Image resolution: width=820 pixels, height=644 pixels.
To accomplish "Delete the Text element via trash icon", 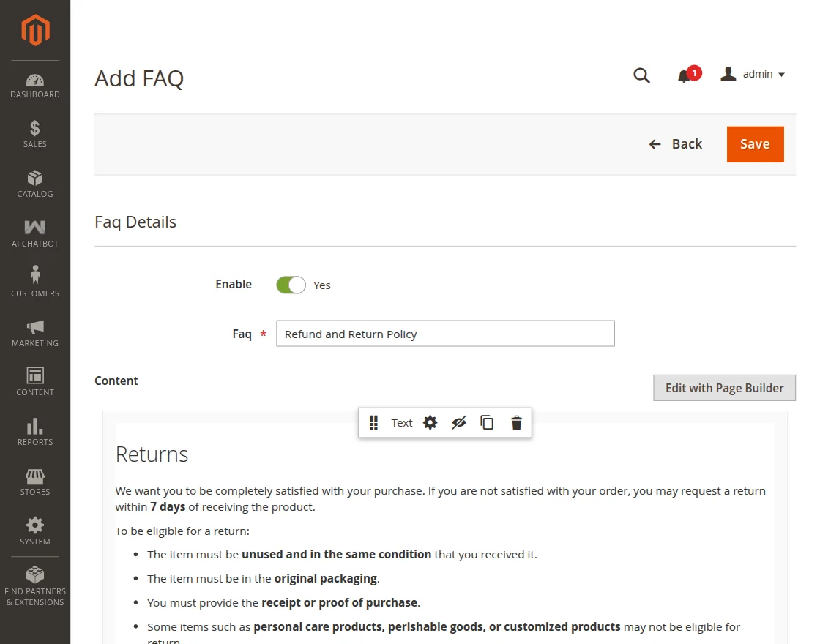I will tap(517, 422).
